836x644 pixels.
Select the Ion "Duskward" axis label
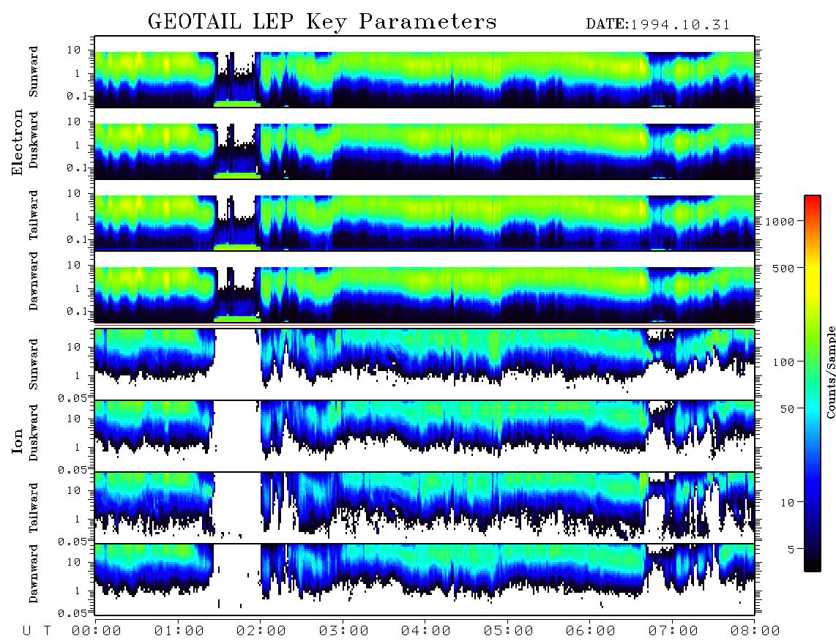pos(34,433)
